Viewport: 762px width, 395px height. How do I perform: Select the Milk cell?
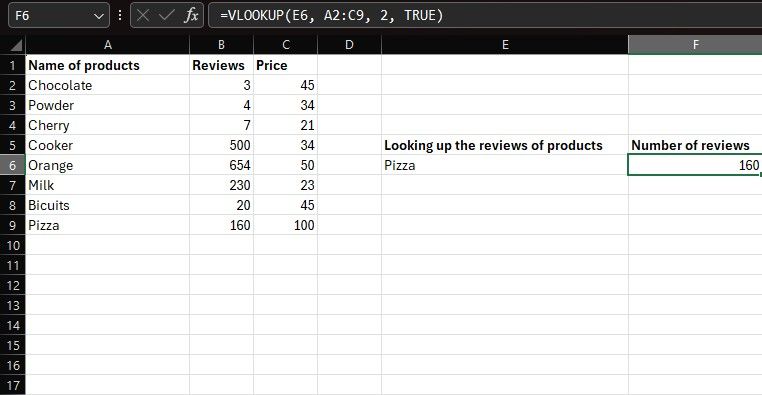(107, 185)
